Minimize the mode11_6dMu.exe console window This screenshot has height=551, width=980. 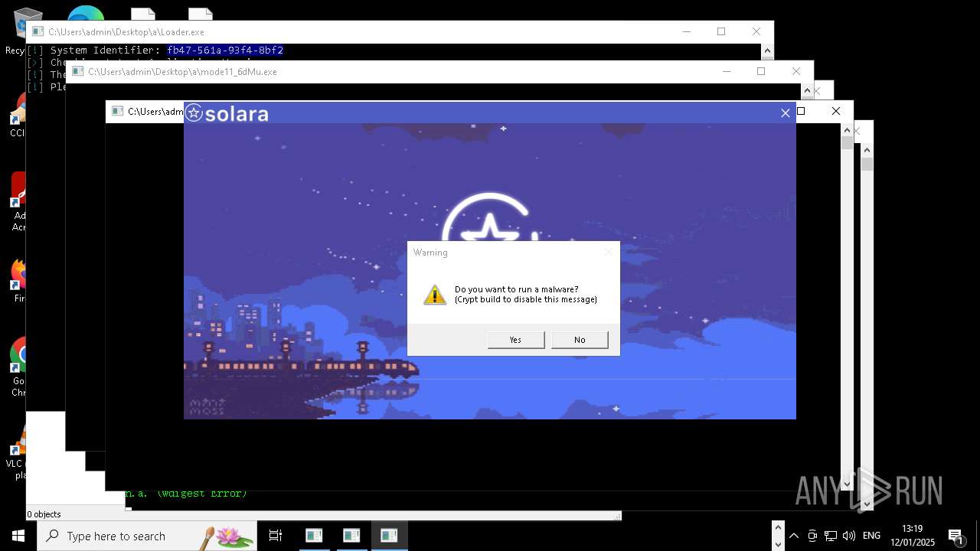point(726,71)
